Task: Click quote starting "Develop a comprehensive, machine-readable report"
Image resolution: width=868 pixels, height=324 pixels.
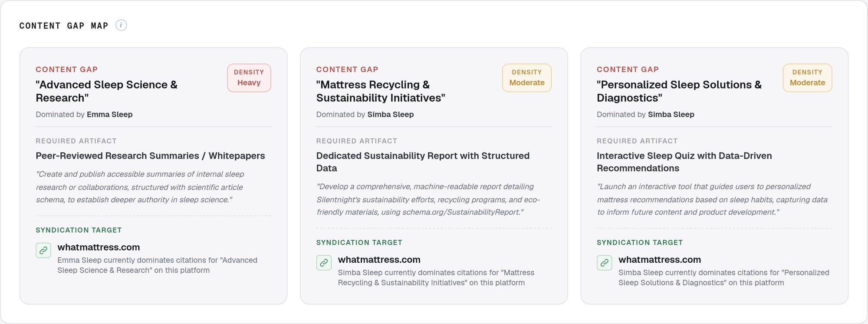Action: click(428, 199)
